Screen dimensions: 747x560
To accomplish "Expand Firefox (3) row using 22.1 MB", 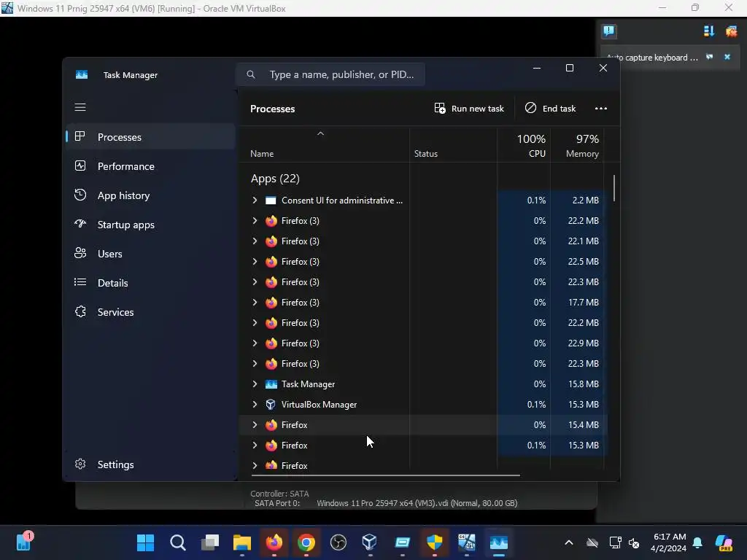I will pyautogui.click(x=255, y=241).
